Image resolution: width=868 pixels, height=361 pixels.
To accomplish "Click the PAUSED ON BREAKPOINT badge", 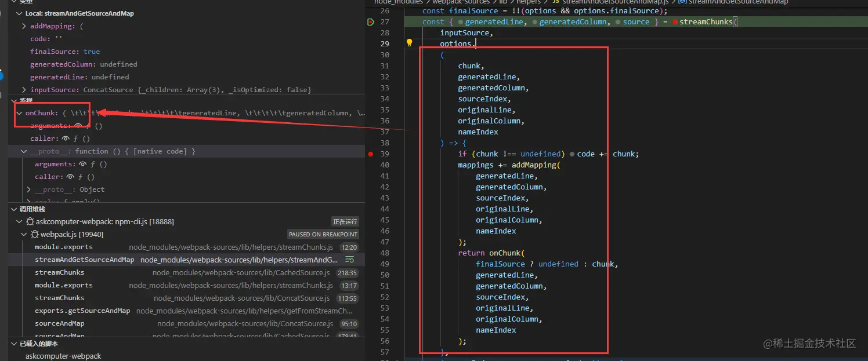I will pos(323,235).
